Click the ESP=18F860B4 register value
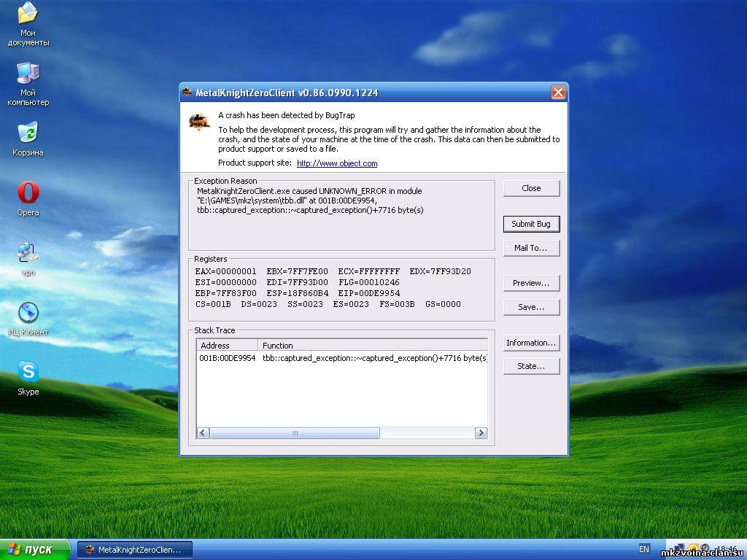This screenshot has width=747, height=560. [298, 293]
